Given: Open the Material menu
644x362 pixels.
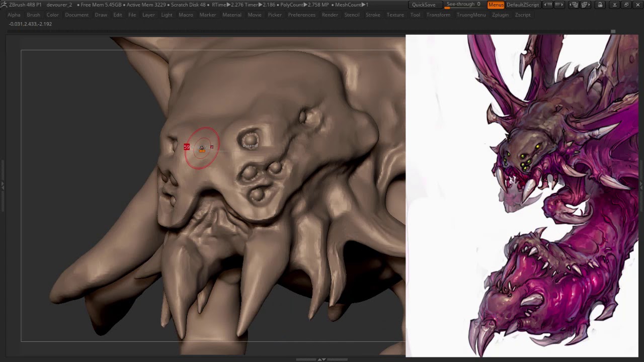Looking at the screenshot, I should pyautogui.click(x=232, y=15).
